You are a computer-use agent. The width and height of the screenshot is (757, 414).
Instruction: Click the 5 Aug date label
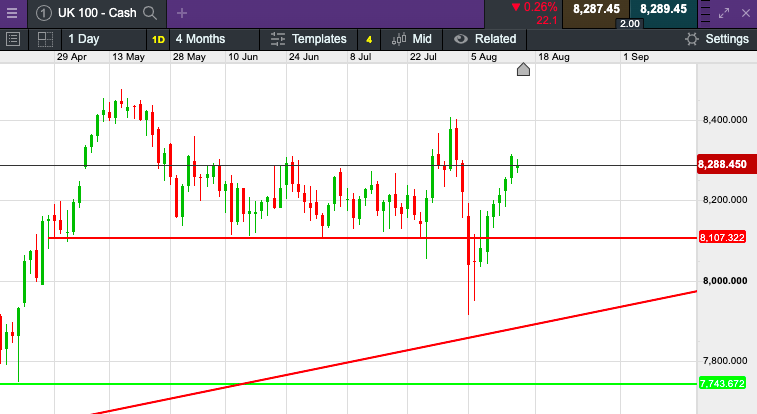(484, 57)
